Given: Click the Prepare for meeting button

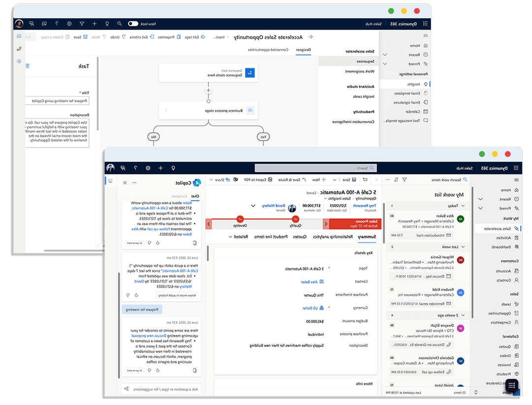Looking at the screenshot, I should [x=142, y=310].
